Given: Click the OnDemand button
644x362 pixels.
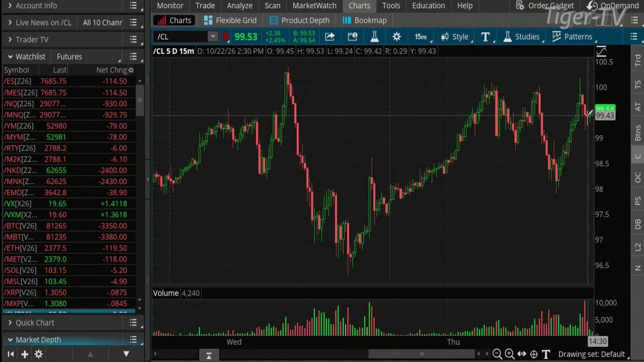Looking at the screenshot, I should point(613,6).
